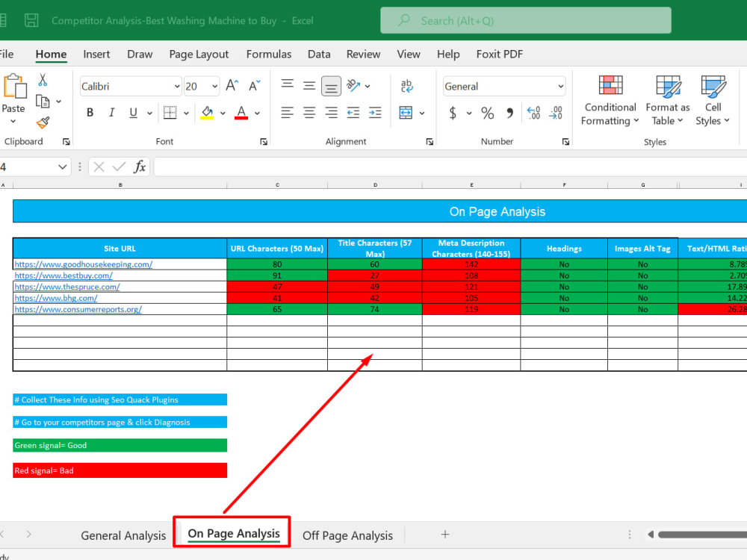747x560 pixels.
Task: Open goodhousekeeping.com link
Action: click(84, 264)
